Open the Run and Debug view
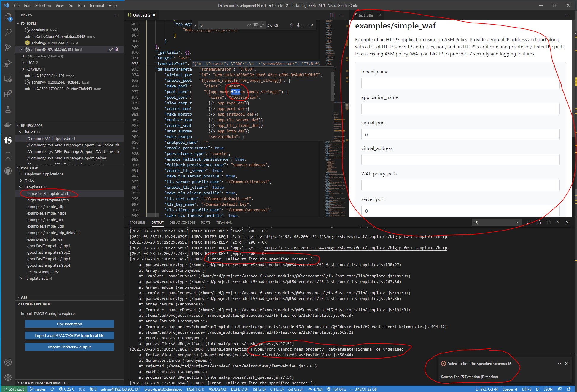Viewport: 577px width, 392px height. tap(8, 63)
